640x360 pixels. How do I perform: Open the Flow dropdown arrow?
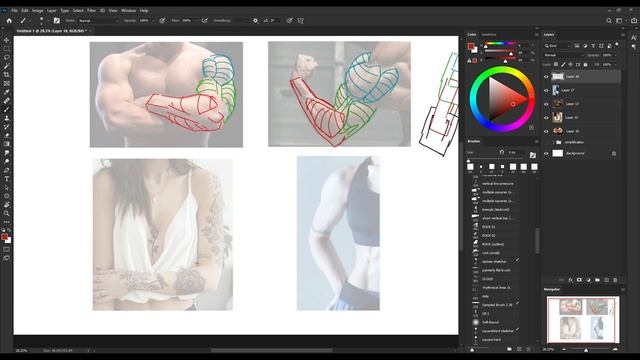(195, 20)
